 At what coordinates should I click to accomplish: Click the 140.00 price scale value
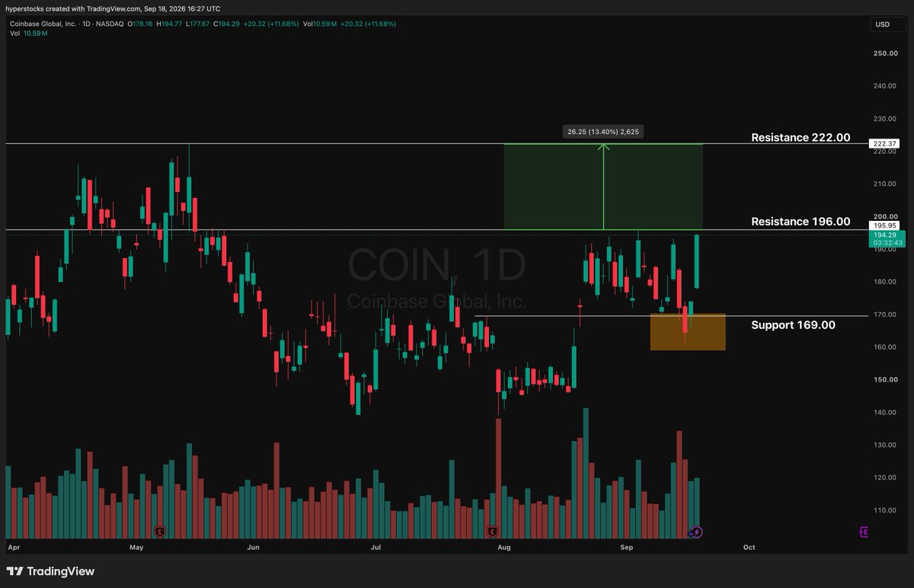pos(885,412)
